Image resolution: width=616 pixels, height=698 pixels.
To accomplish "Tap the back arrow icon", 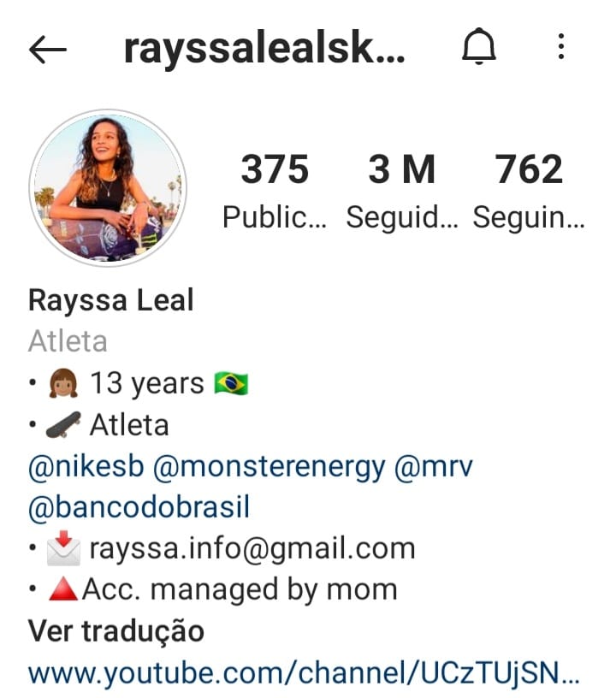I will tap(48, 49).
